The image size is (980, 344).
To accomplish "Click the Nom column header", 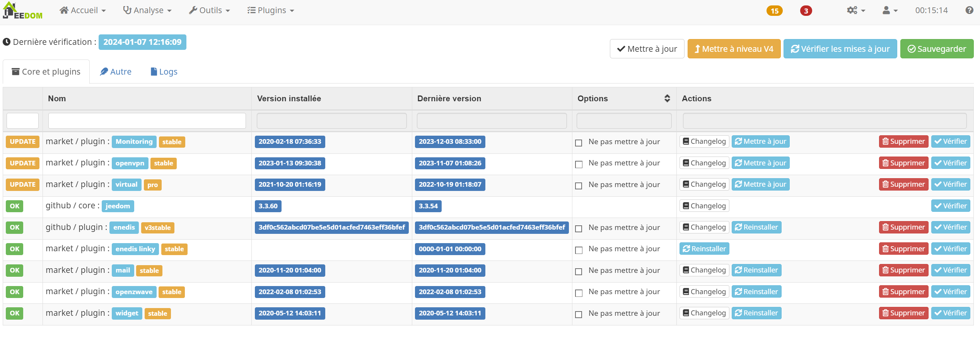I will [57, 99].
